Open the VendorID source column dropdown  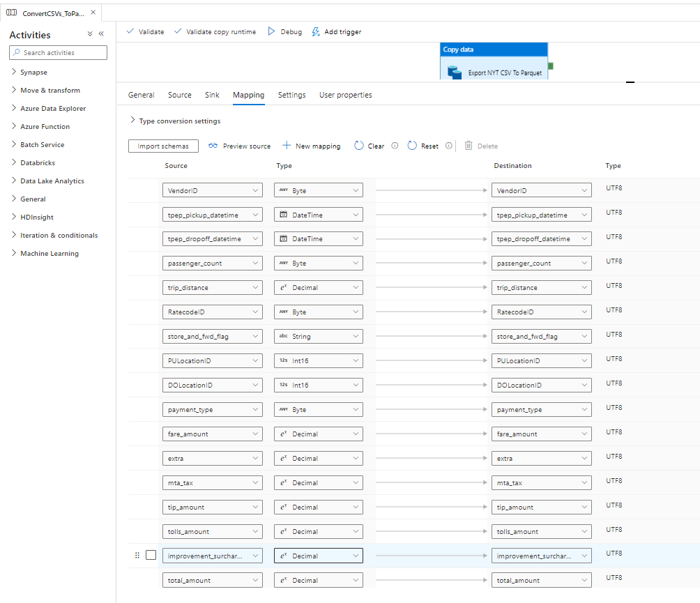coord(213,190)
